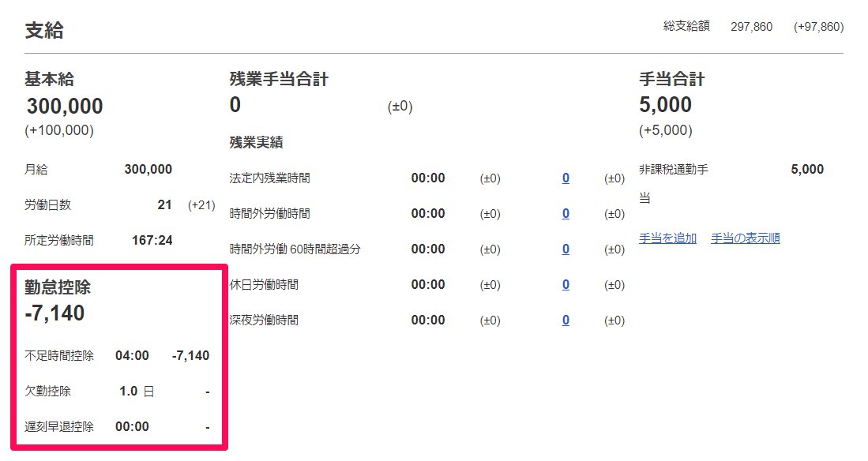The image size is (868, 461).
Task: Select the 手当合計 amount 5,000
Action: 665,105
